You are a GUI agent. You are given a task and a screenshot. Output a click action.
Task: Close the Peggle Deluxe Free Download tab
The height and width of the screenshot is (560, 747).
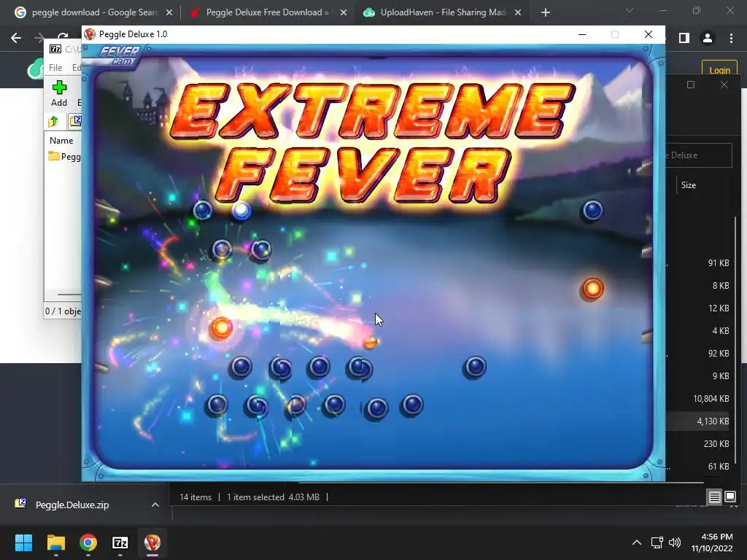[343, 13]
